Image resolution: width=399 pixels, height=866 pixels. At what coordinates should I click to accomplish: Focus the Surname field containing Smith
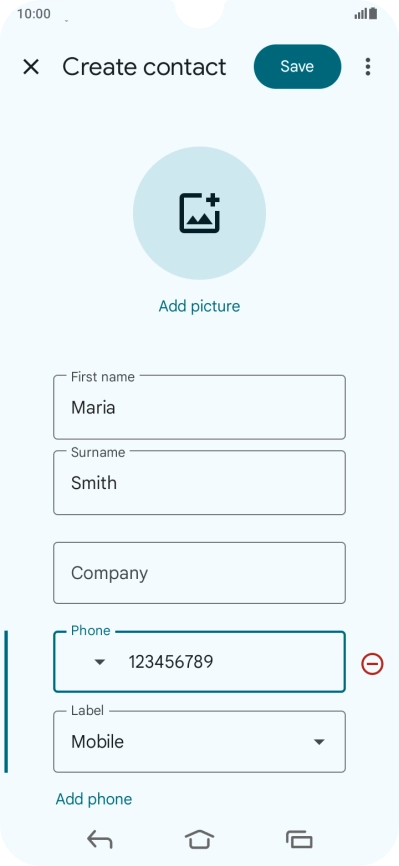click(200, 483)
